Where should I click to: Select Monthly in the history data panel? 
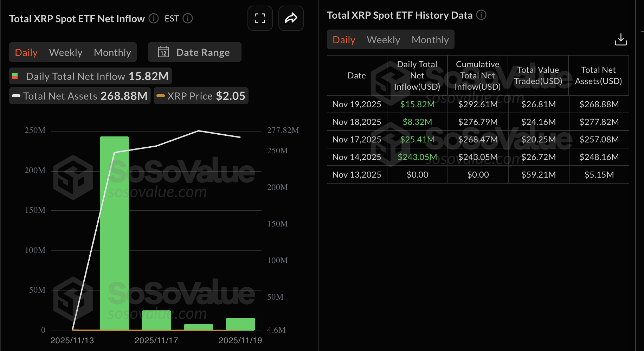[x=430, y=39]
